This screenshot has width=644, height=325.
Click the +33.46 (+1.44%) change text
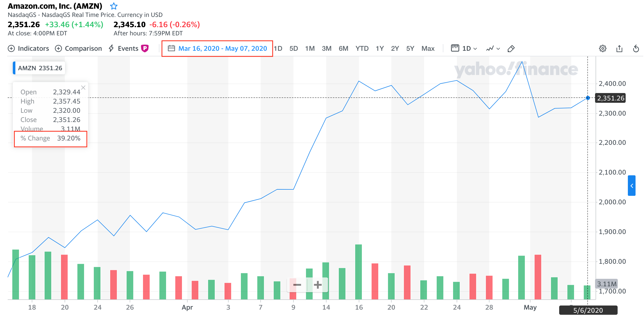coord(74,25)
